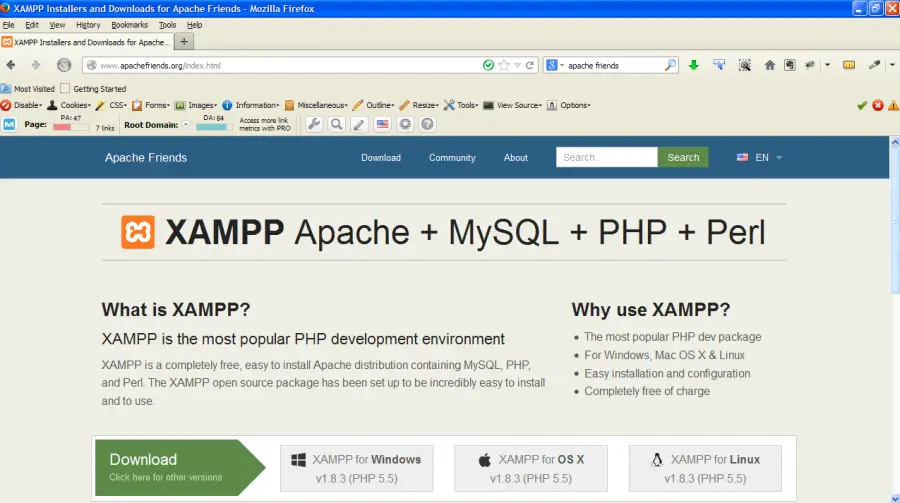Click the forward navigation arrow
The height and width of the screenshot is (503, 900).
[36, 65]
